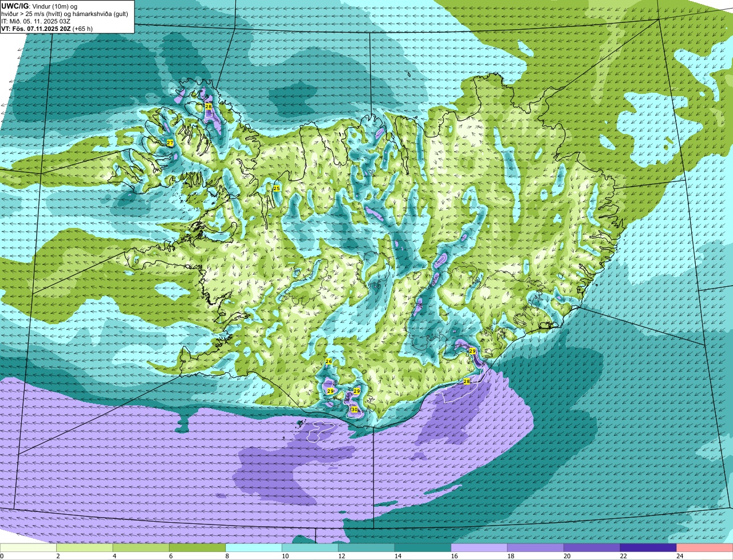Click the '0' tick label on the legend
733x560 pixels.
pyautogui.click(x=2, y=556)
